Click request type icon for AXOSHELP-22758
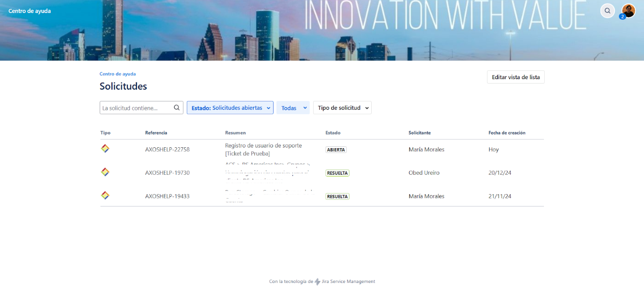644x293 pixels. pos(105,149)
